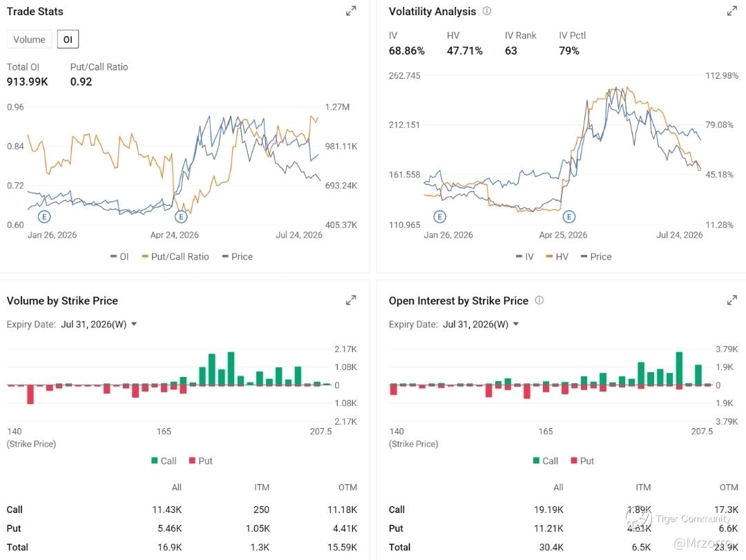
Task: Click Put ITM volume 1.05K
Action: (258, 529)
